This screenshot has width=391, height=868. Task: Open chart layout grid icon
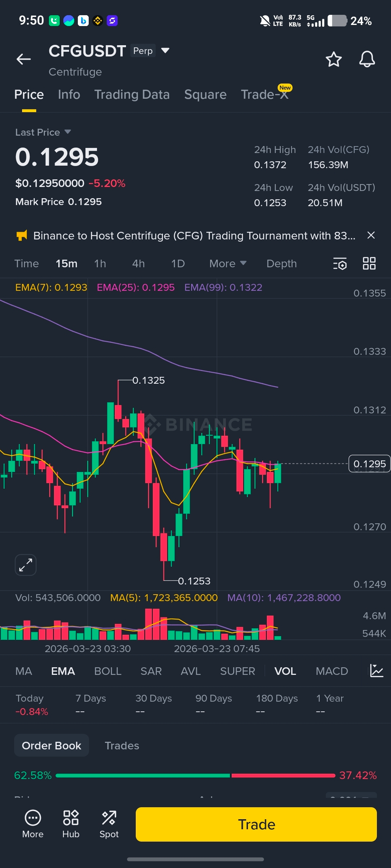[x=369, y=263]
